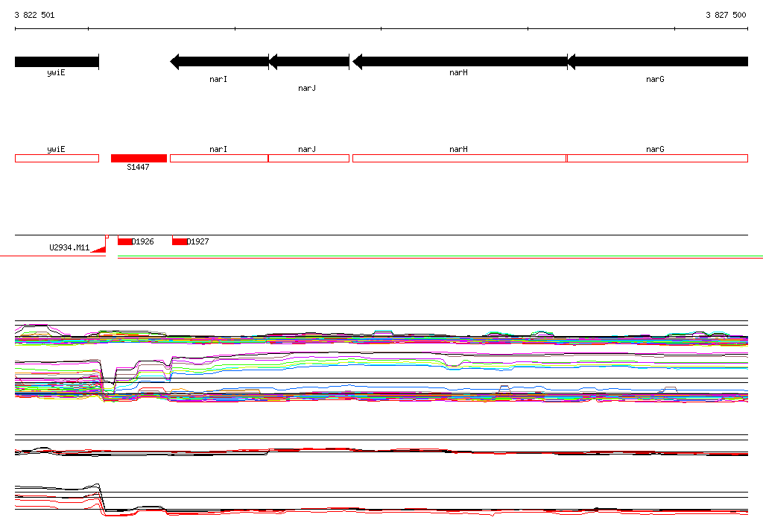Click the D1927 label text
The height and width of the screenshot is (532, 763).
pos(198,241)
